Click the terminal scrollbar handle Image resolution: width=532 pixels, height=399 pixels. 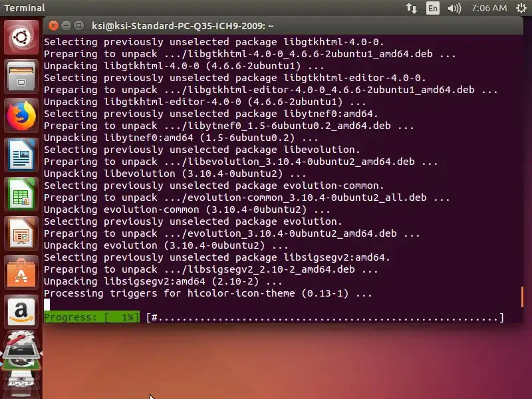click(522, 297)
